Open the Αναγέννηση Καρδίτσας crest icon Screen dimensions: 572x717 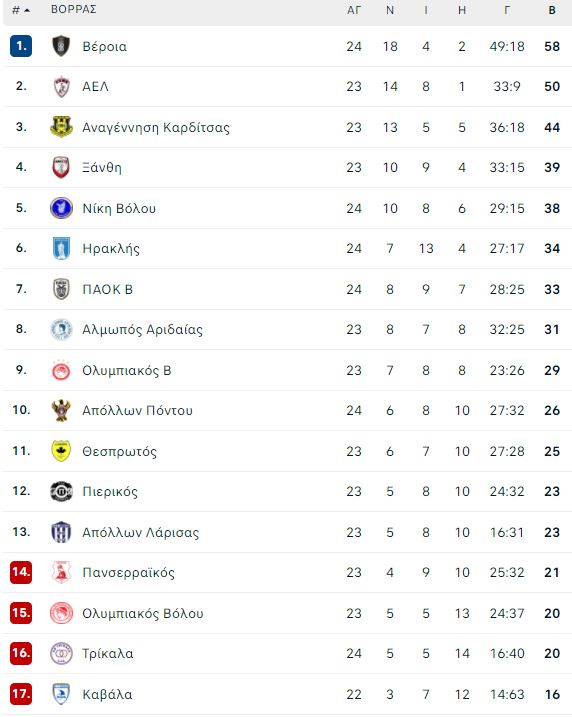click(x=61, y=127)
